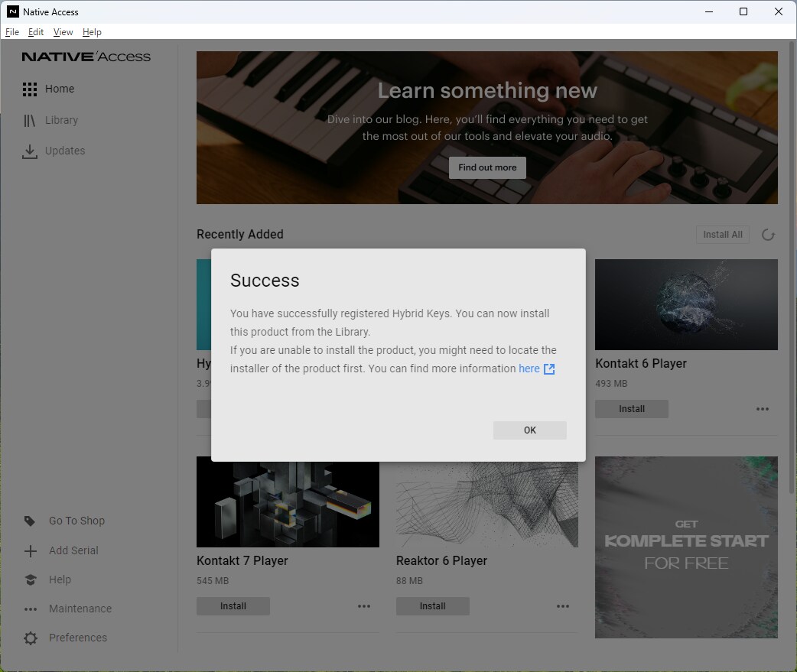Viewport: 797px width, 672px height.
Task: Click the Go To Shop tag icon
Action: [x=30, y=521]
